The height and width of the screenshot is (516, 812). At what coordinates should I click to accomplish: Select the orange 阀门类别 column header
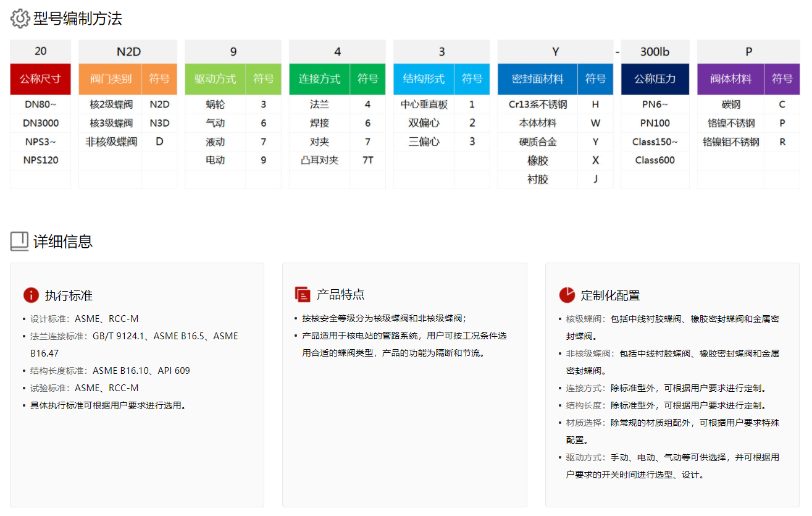(111, 79)
